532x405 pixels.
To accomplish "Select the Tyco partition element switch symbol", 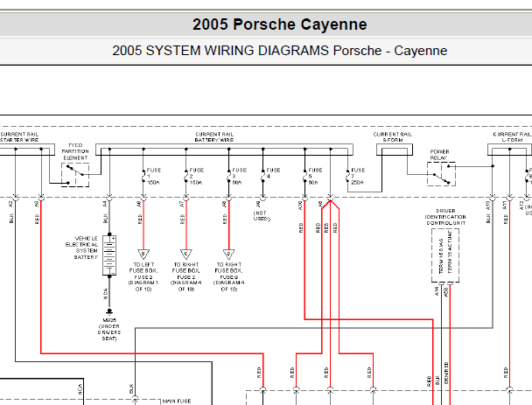I will [75, 175].
